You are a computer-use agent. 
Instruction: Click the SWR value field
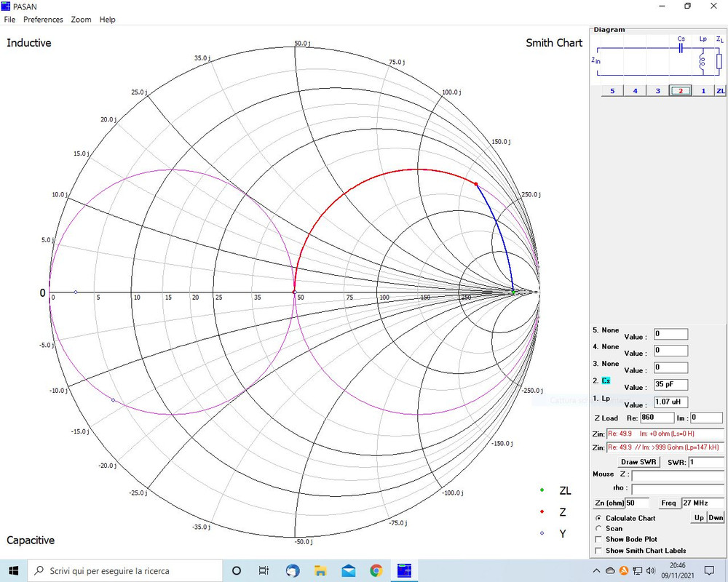(705, 462)
